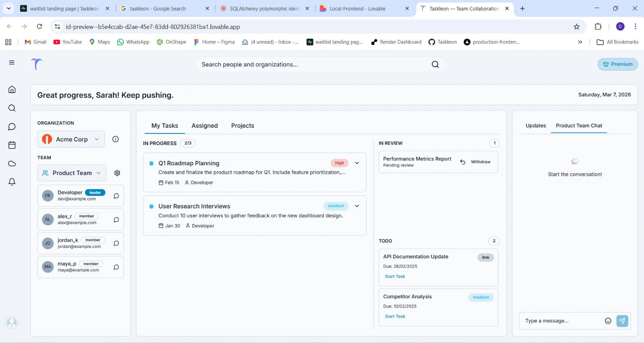
Task: Switch to My Tasks tab
Action: (165, 126)
